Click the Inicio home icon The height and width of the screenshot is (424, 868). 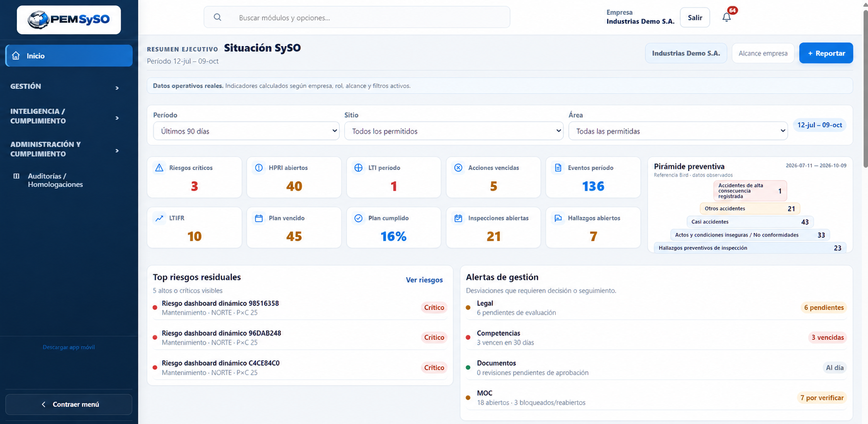(16, 56)
